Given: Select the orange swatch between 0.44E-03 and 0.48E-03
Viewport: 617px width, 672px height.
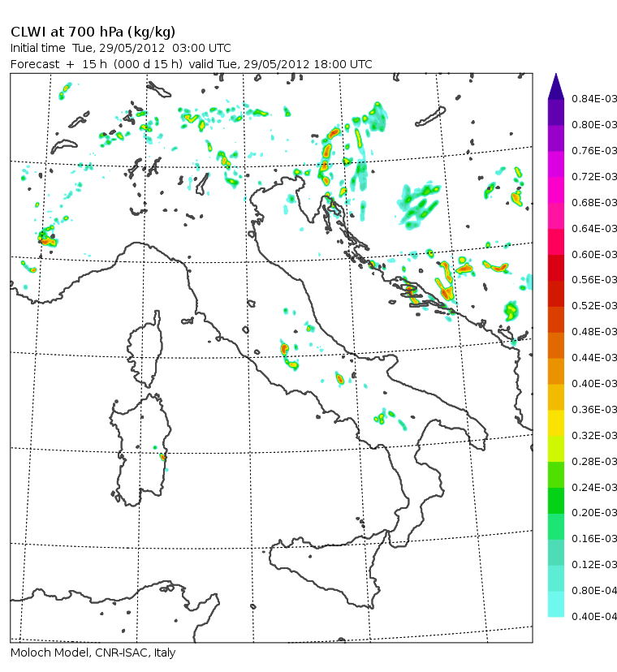Looking at the screenshot, I should [556, 345].
